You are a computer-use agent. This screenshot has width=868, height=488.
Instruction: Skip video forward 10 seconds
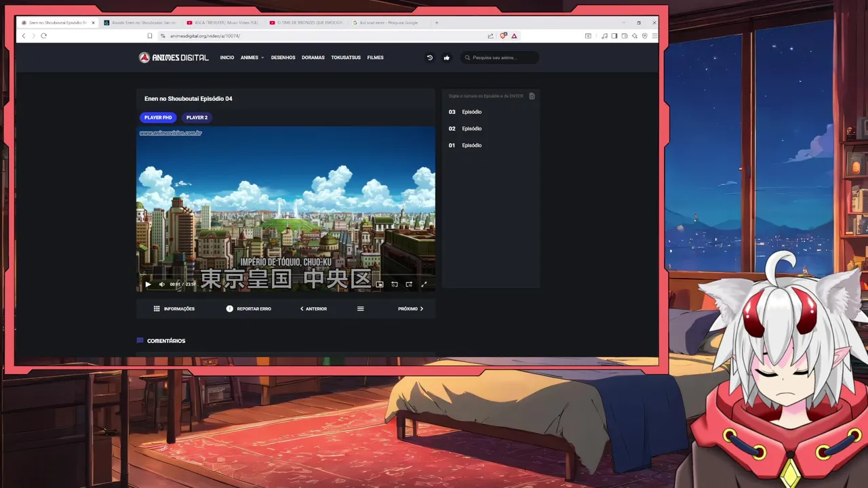point(409,285)
